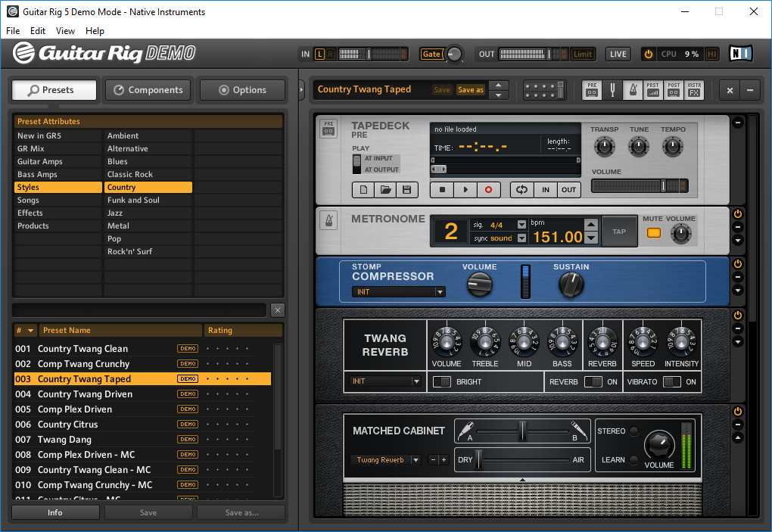
Task: Toggle the metronome icon in toolbar
Action: 633,90
